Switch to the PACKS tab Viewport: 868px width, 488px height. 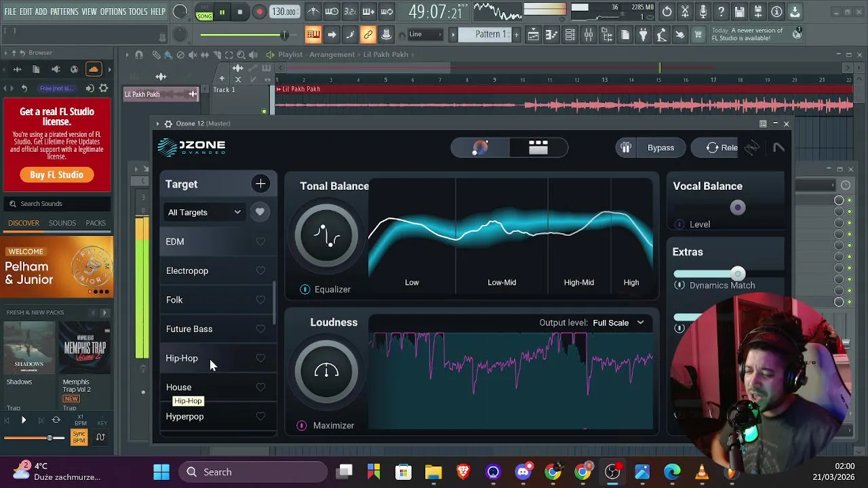point(96,223)
